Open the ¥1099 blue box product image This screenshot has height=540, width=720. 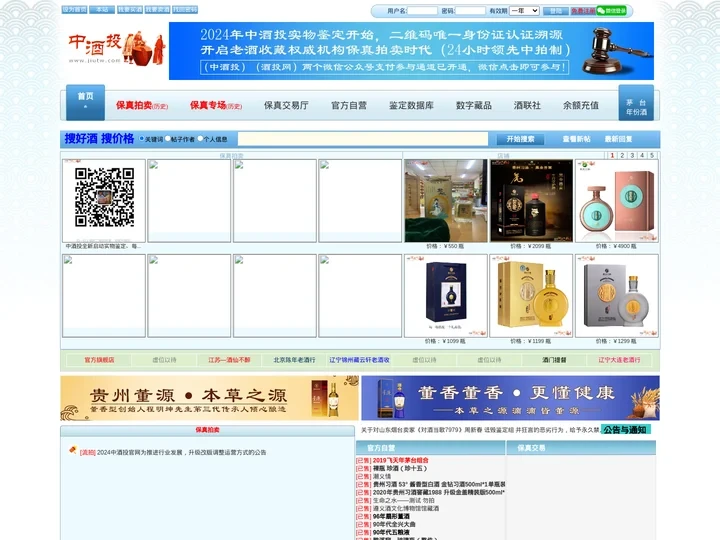click(x=445, y=296)
